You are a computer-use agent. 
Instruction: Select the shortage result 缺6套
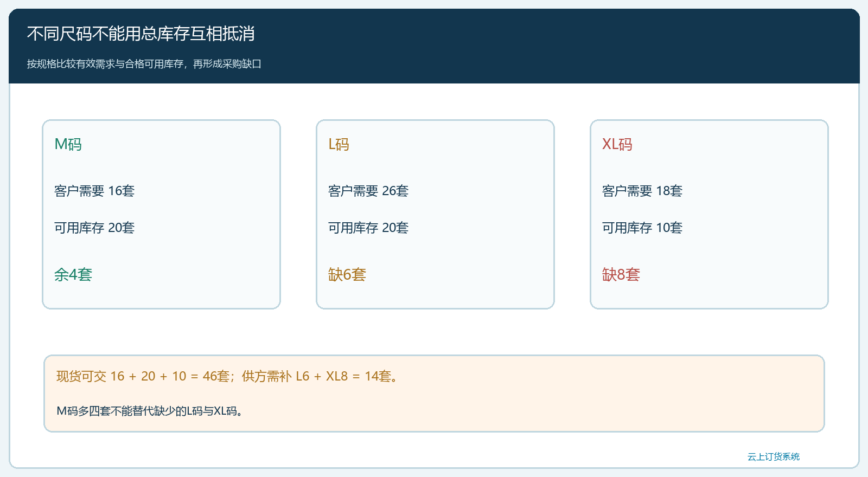347,274
